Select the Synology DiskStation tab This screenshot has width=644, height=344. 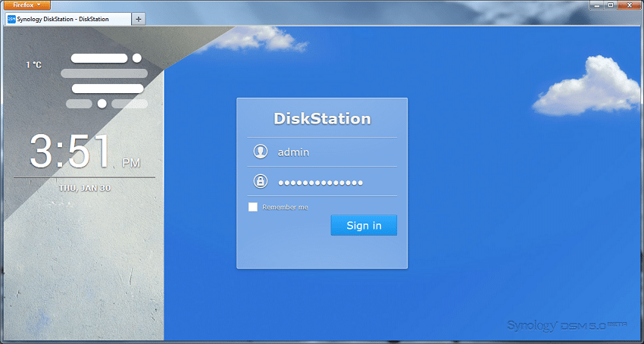(x=67, y=19)
